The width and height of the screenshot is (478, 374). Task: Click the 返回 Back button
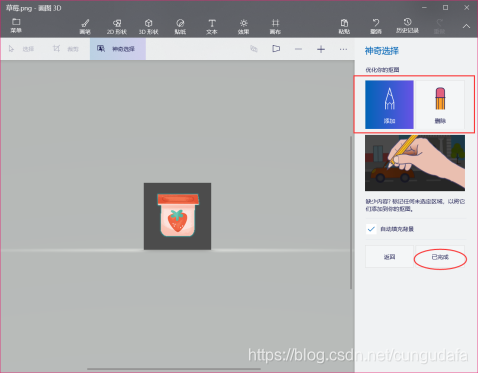pos(389,257)
